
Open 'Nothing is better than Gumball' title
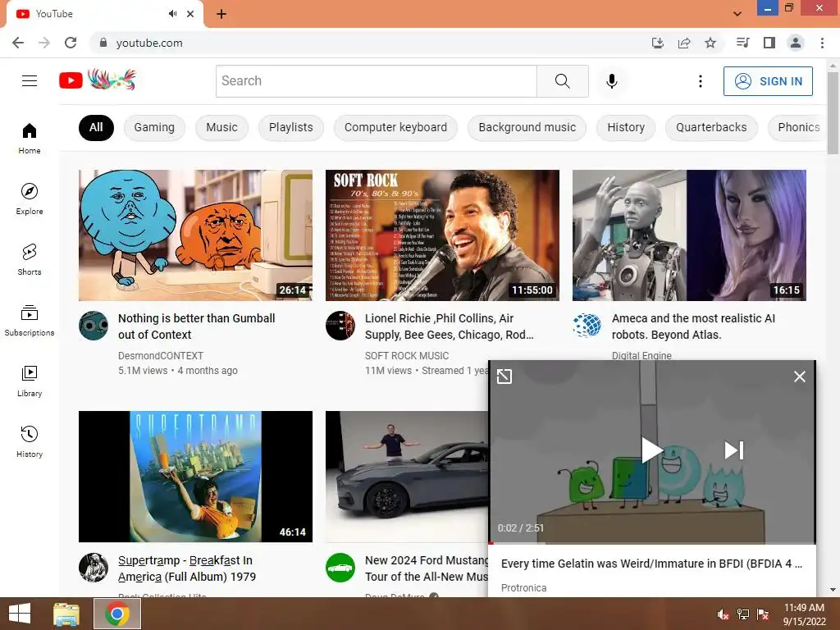point(197,326)
